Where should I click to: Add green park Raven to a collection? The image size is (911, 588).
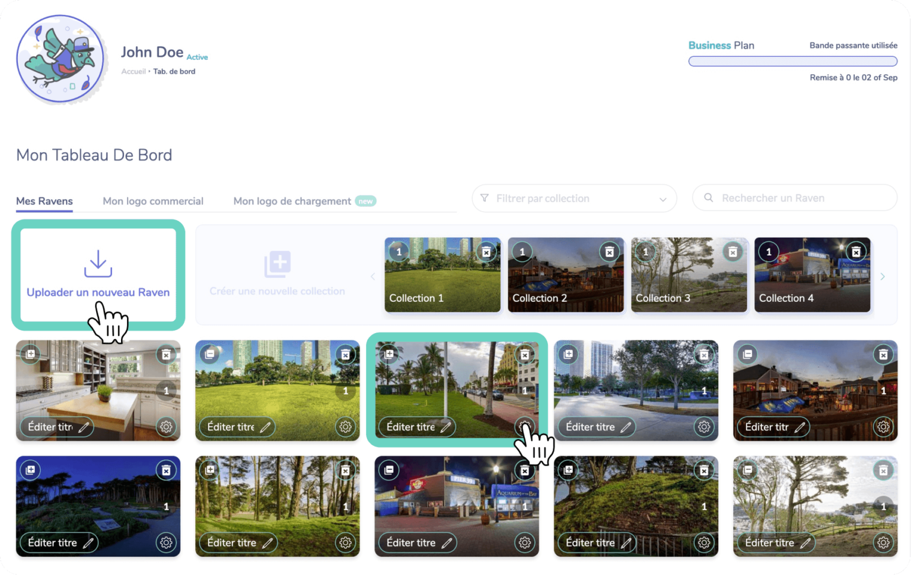pyautogui.click(x=209, y=354)
